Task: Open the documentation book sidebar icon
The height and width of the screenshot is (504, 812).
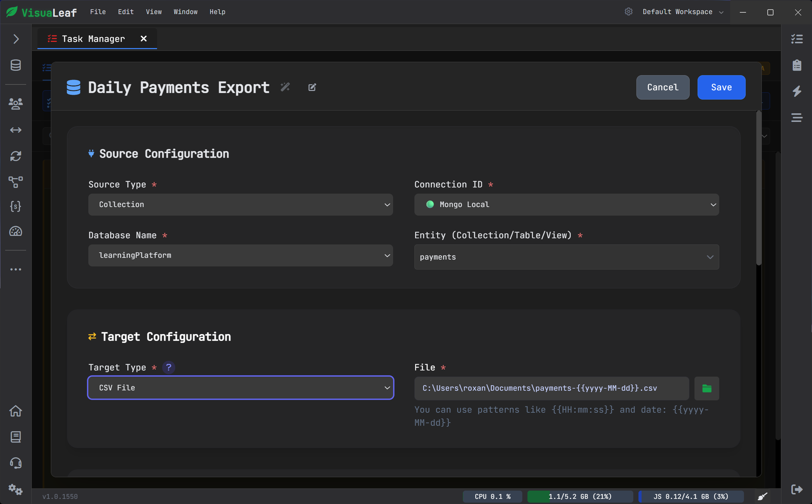Action: tap(16, 437)
